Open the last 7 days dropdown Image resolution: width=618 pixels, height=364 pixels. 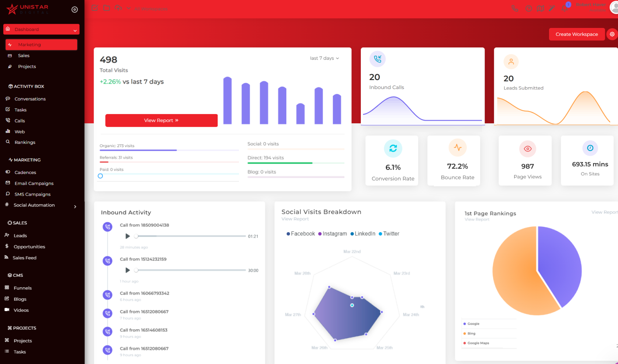click(x=324, y=58)
